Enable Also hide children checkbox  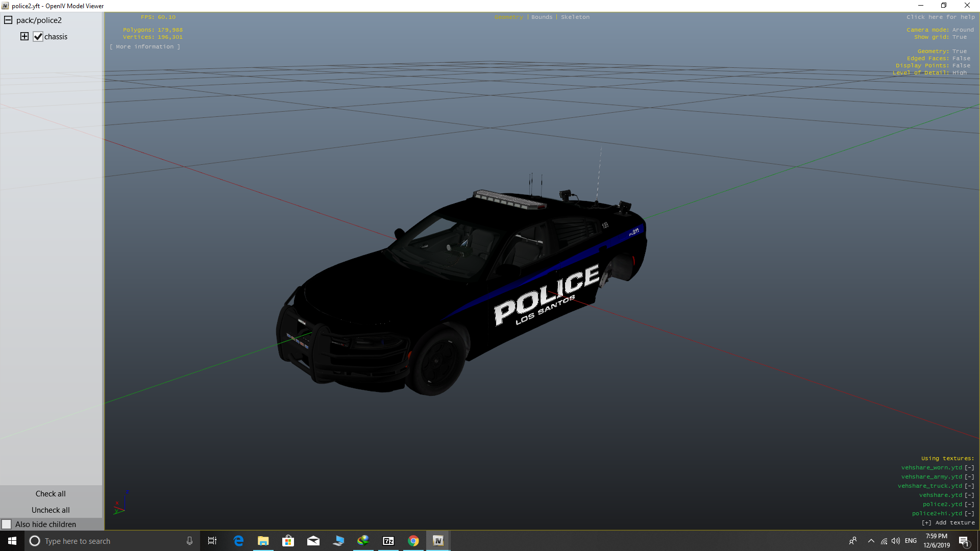coord(7,524)
